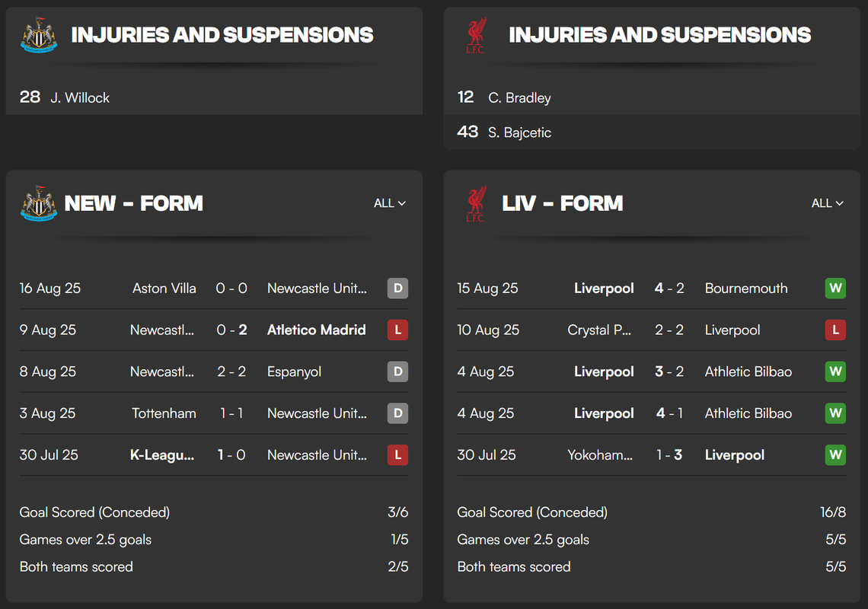This screenshot has height=609, width=868.
Task: Click Athletic Bilbao in the 3 - 2 result
Action: click(x=748, y=371)
